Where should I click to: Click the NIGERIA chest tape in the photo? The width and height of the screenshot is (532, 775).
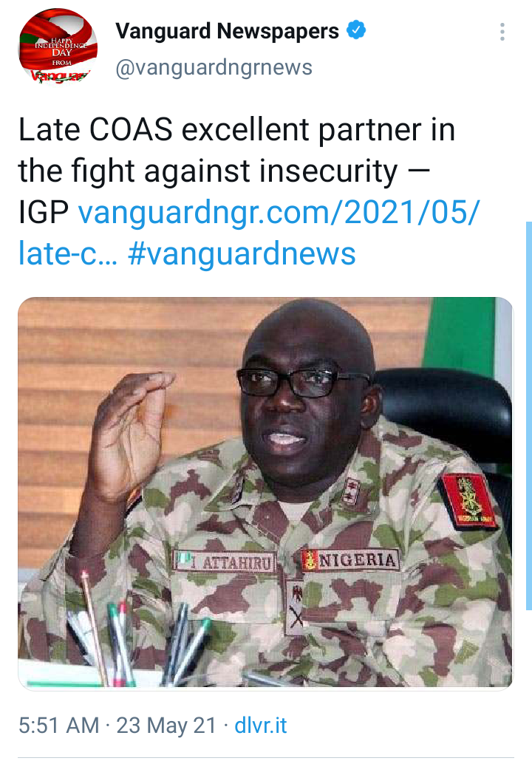(350, 560)
